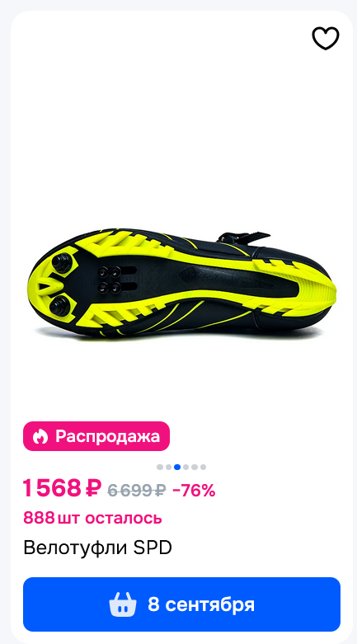357x644 pixels.
Task: Select the first image carousel dot
Action: [160, 467]
